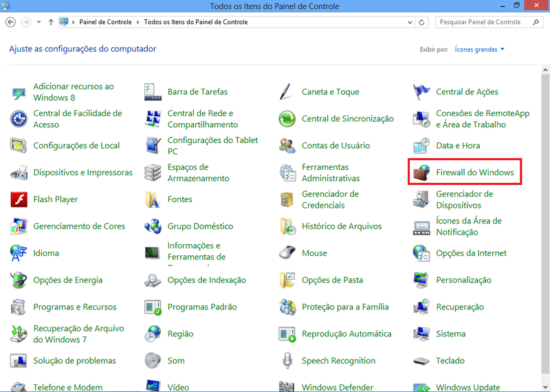This screenshot has height=392, width=550.
Task: Click the Pesquisar Painel de Controle search field
Action: (x=485, y=22)
